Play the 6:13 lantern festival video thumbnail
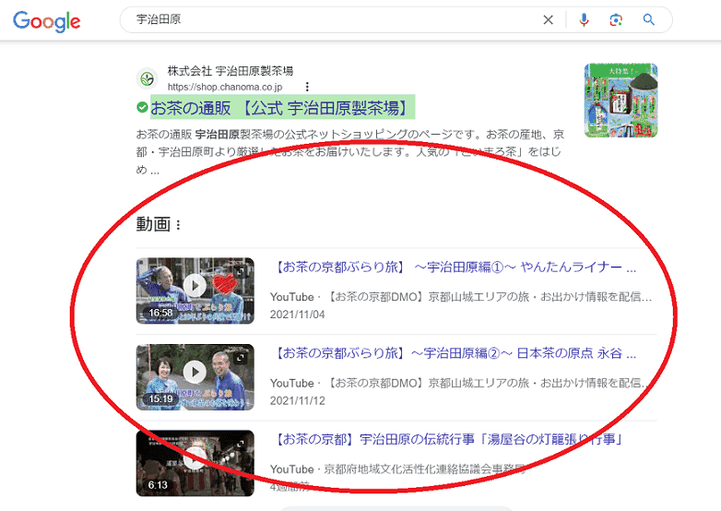Screen dimensions: 721x511 pyautogui.click(x=195, y=463)
